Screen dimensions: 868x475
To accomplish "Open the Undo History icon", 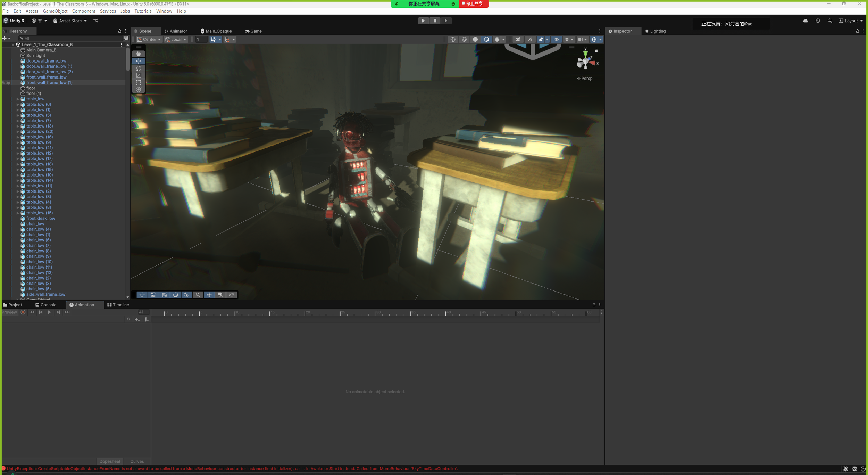I will click(818, 21).
